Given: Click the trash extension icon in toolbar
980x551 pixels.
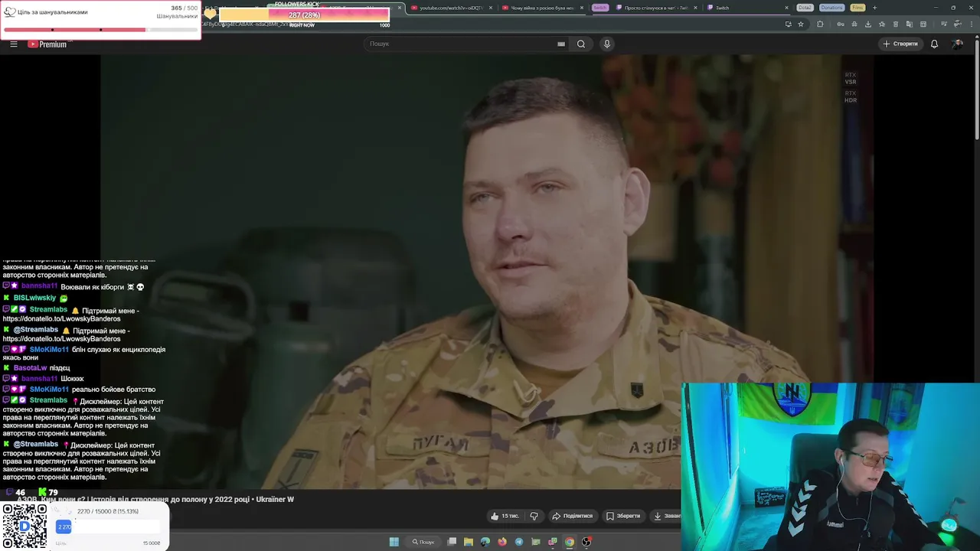Looking at the screenshot, I should point(896,24).
